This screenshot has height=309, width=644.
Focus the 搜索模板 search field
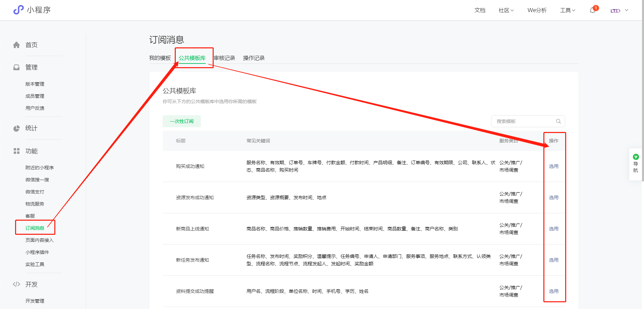coord(523,121)
